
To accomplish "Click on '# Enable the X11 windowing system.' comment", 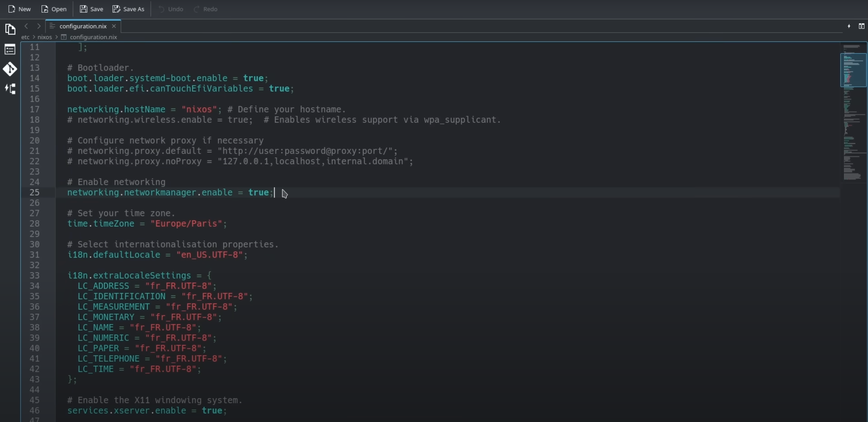I will 155,400.
